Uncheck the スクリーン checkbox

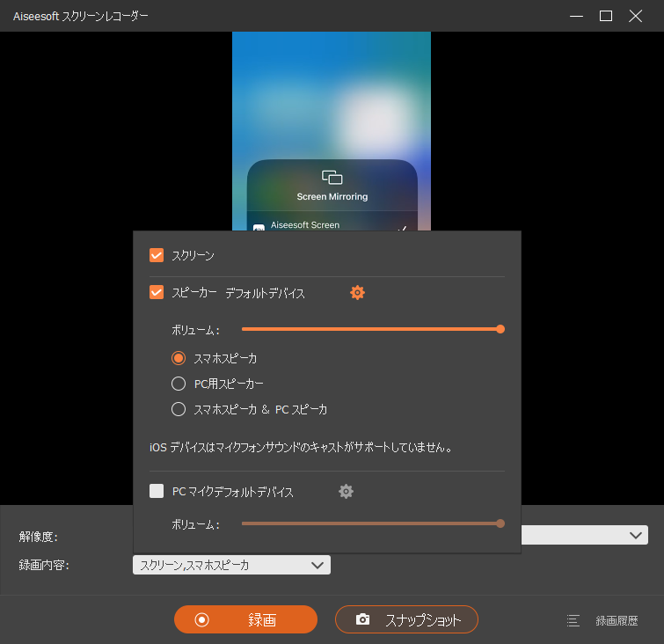point(157,255)
